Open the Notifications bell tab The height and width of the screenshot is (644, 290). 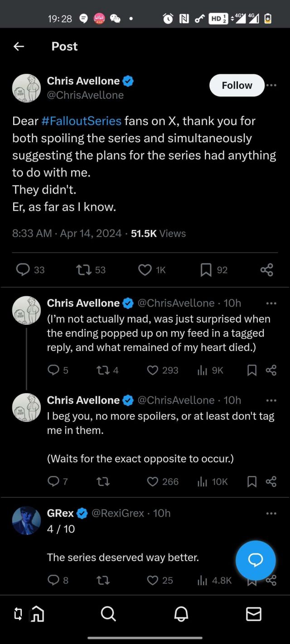pos(181,614)
